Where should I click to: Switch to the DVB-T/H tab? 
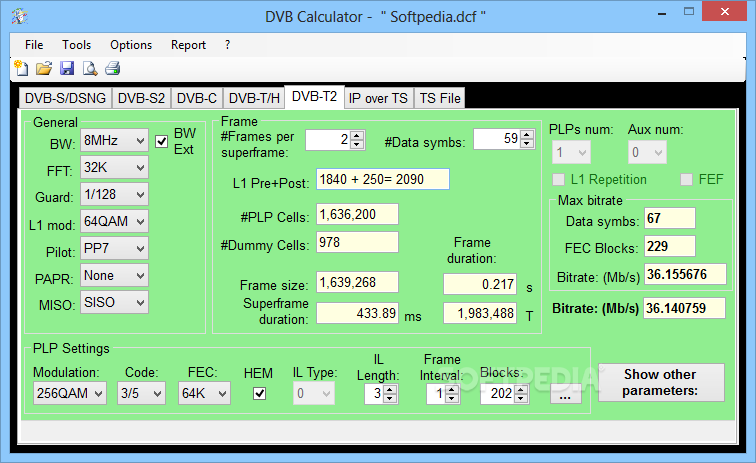(254, 98)
